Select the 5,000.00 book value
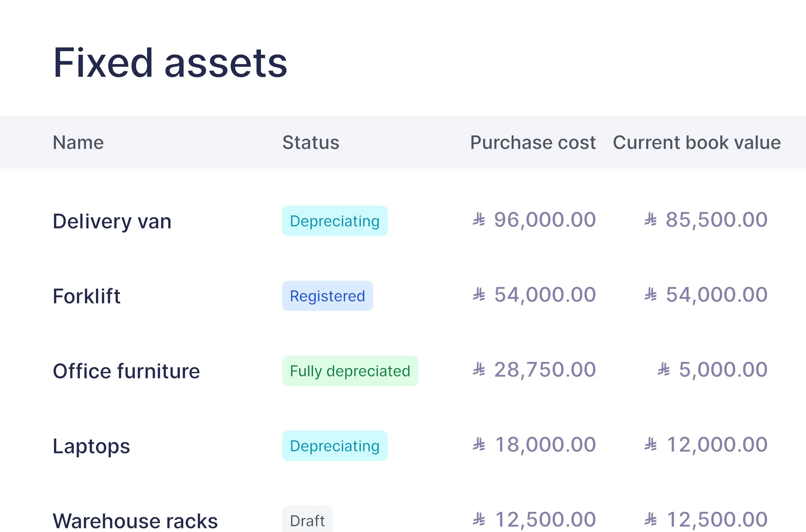806x532 pixels. (713, 370)
